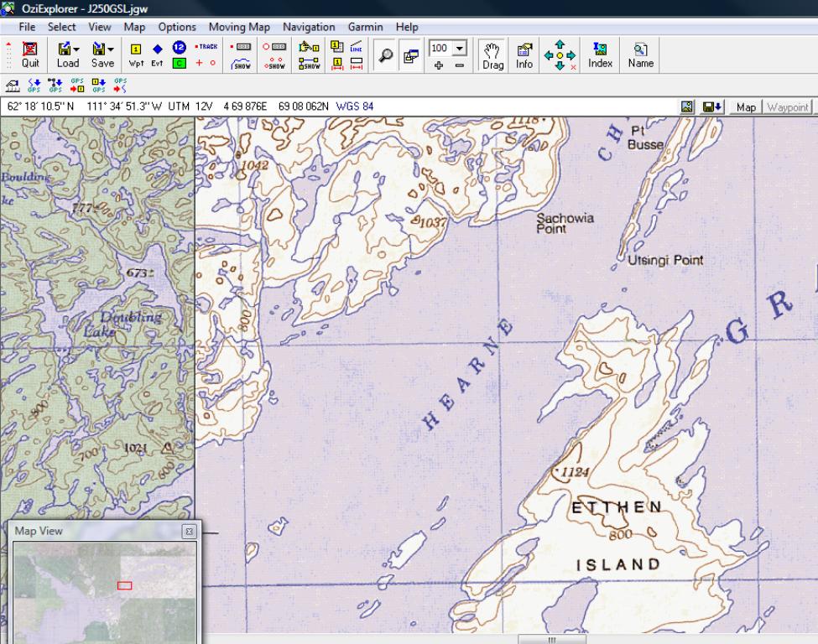
Task: Click the Map button in coordinate bar
Action: (x=746, y=106)
